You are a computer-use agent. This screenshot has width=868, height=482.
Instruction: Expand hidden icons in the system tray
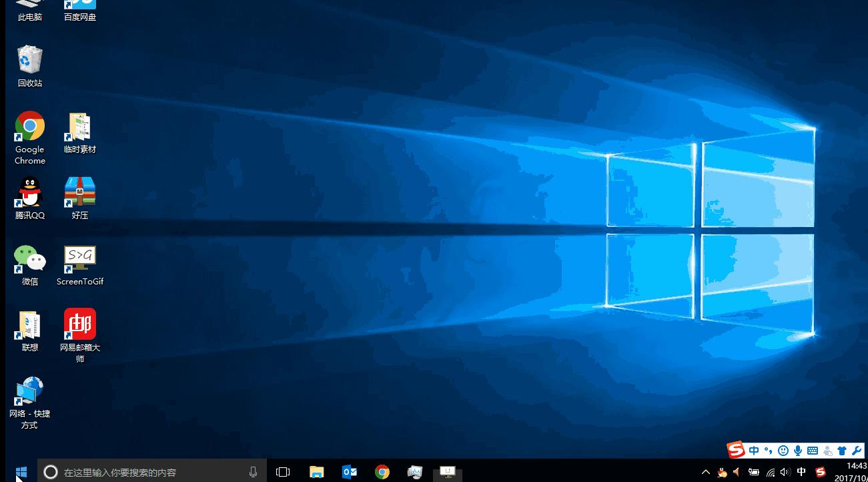(x=705, y=472)
